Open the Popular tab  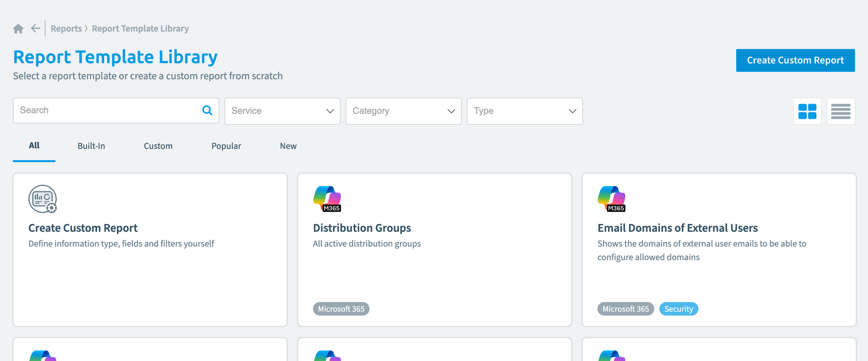point(226,146)
